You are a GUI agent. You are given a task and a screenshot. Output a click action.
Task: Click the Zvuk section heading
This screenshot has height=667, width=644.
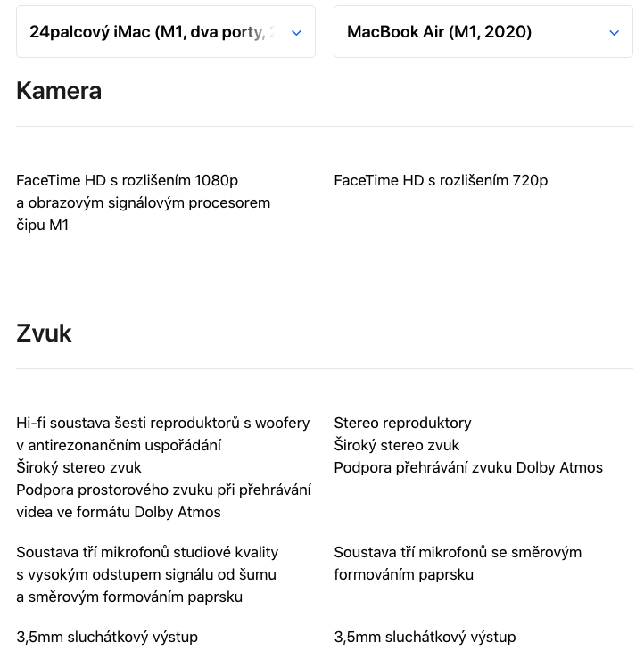[44, 333]
